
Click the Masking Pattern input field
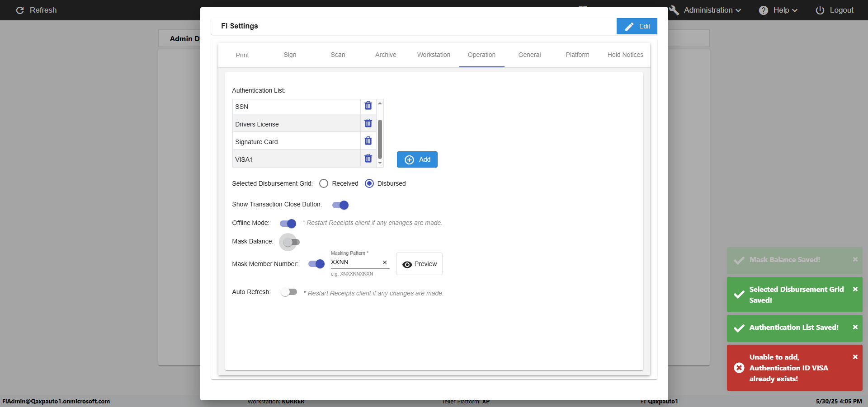(355, 262)
